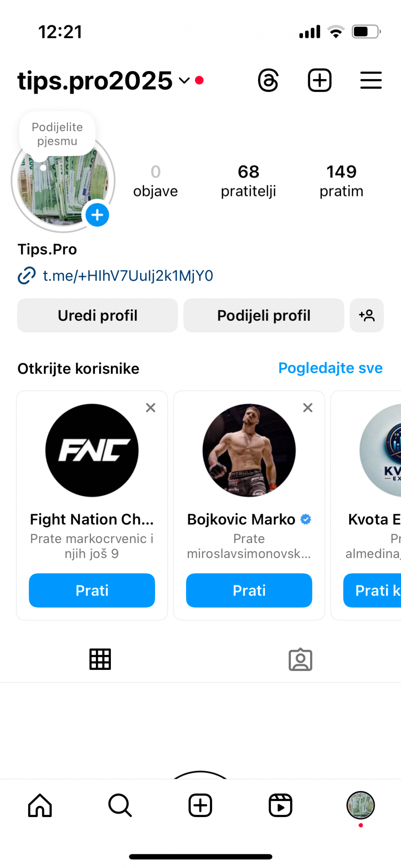Dismiss the Fight Nation suggestion card

pos(151,408)
